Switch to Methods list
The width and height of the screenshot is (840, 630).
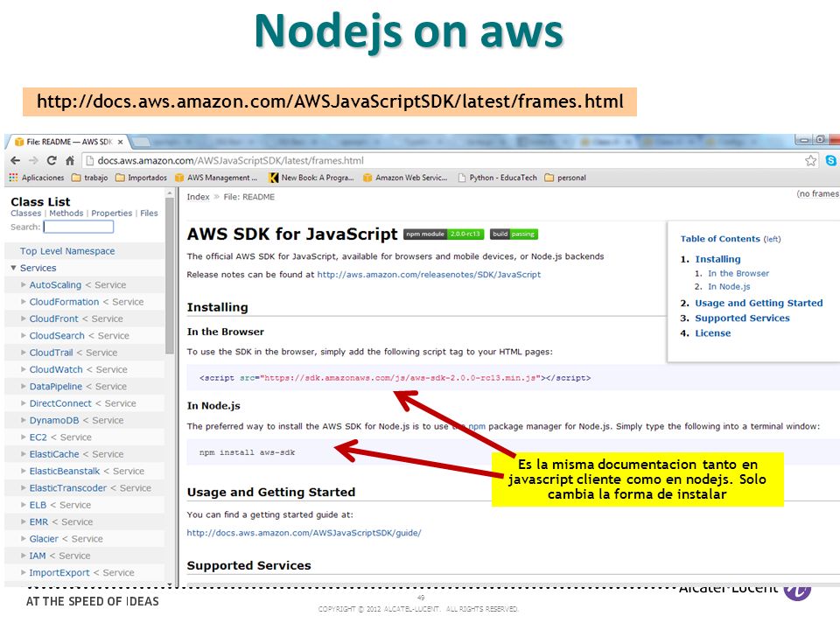click(x=66, y=213)
